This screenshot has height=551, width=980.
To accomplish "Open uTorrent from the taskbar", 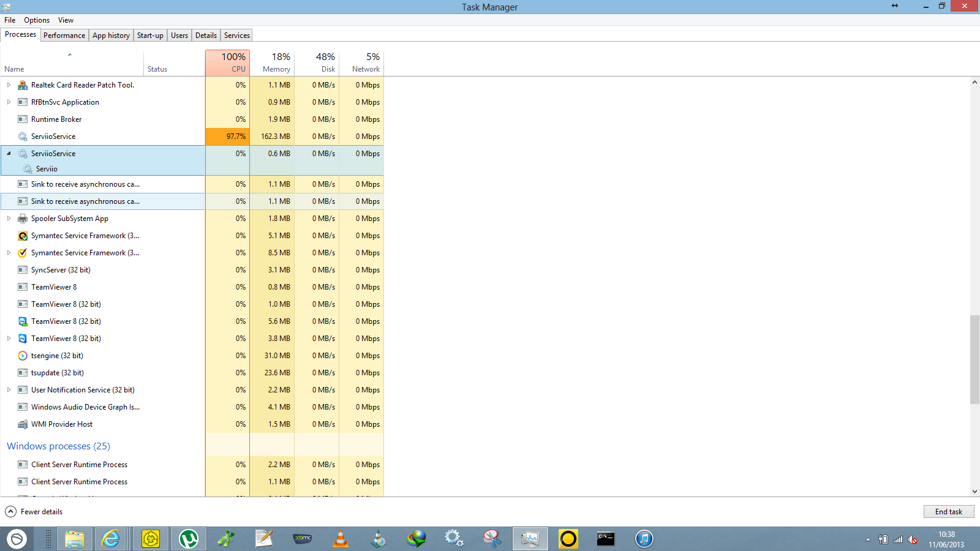I will 188,539.
